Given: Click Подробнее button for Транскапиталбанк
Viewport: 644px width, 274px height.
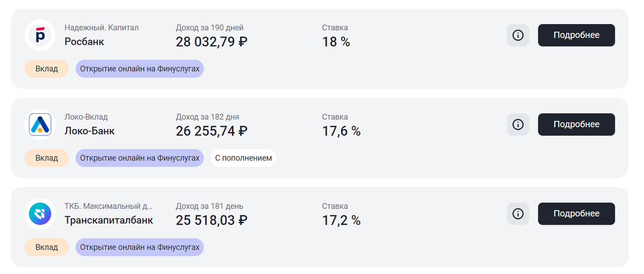Looking at the screenshot, I should [576, 213].
